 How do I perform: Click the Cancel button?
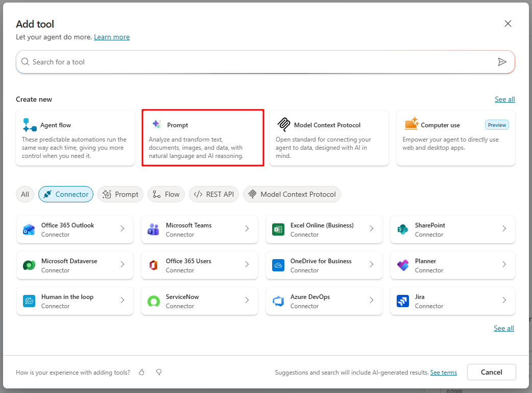coord(491,372)
